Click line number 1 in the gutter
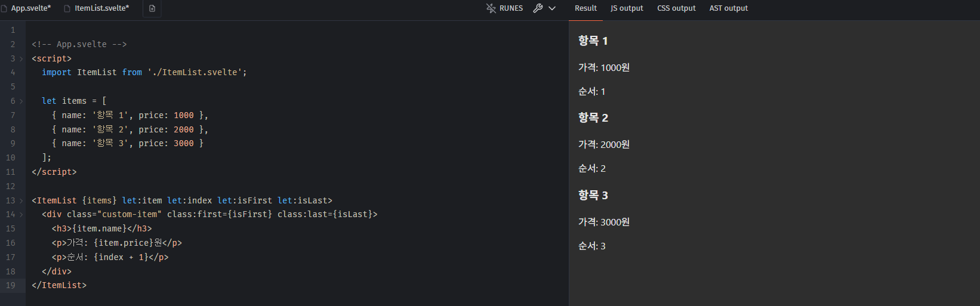 click(13, 30)
